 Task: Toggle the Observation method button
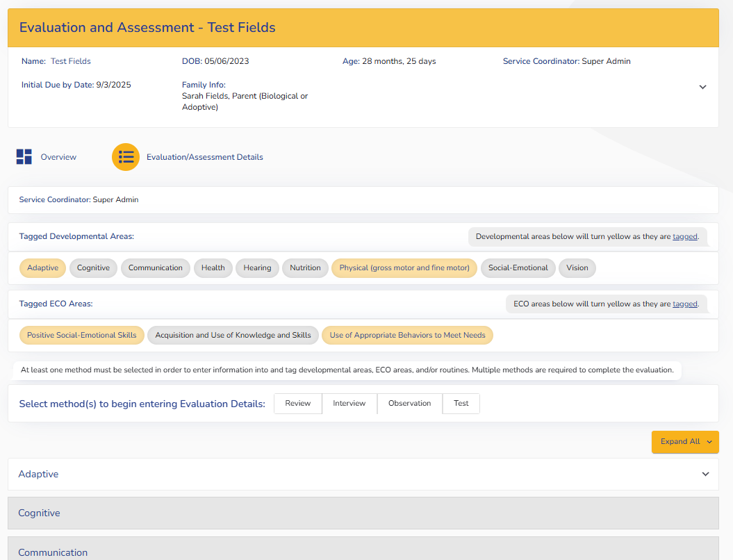tap(409, 404)
